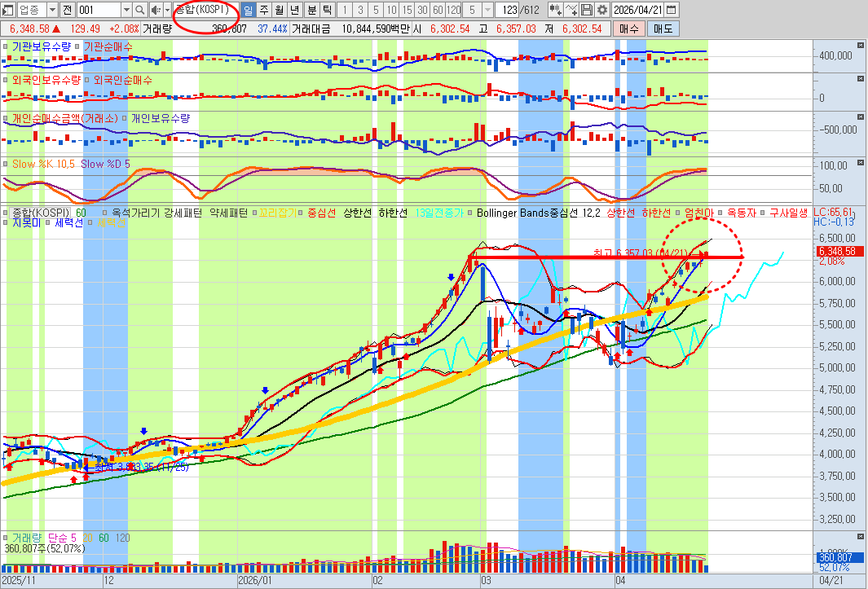This screenshot has height=589, width=868.
Task: Click the magnifier search icon
Action: tap(139, 10)
